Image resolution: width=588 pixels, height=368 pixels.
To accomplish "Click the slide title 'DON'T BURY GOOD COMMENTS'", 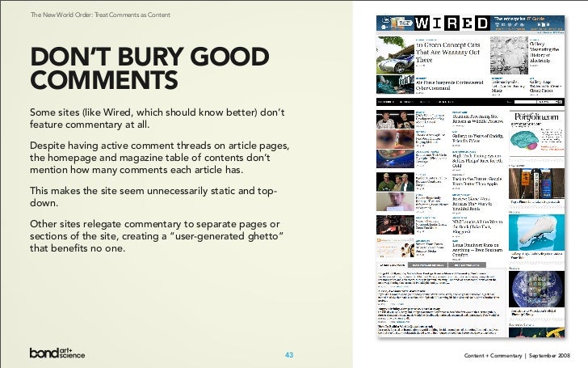I will (149, 68).
